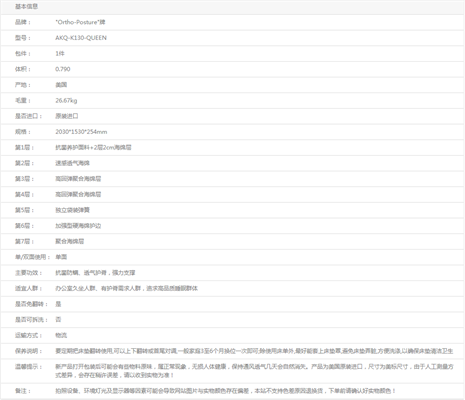465x400 pixels.
Task: Click the 第6层 加强型硬海绵护边 value
Action: pyautogui.click(x=78, y=226)
